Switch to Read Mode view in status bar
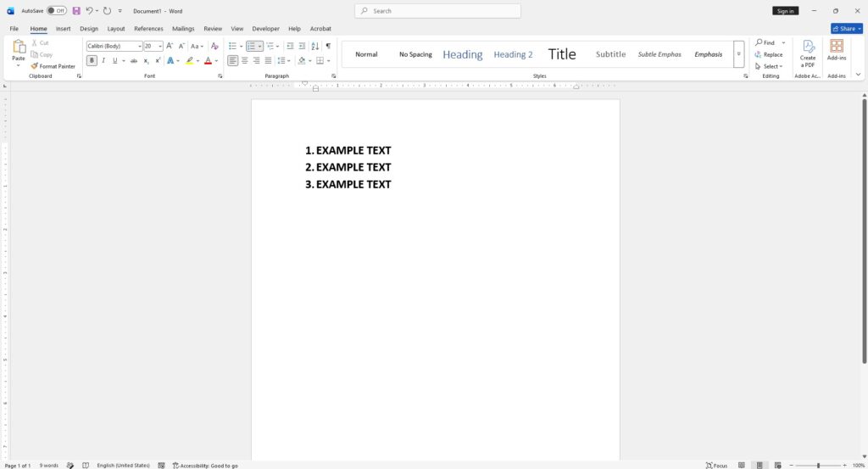This screenshot has width=868, height=469. [741, 465]
